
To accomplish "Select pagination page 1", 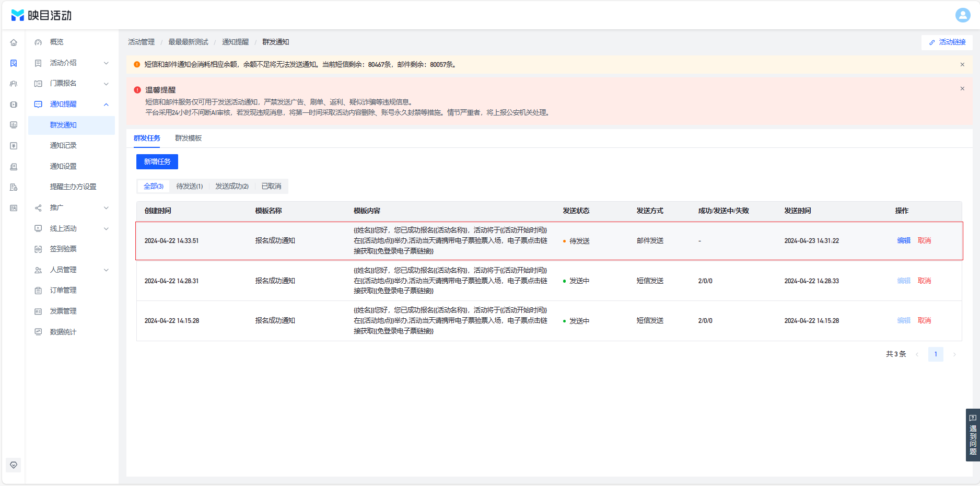I will (936, 354).
